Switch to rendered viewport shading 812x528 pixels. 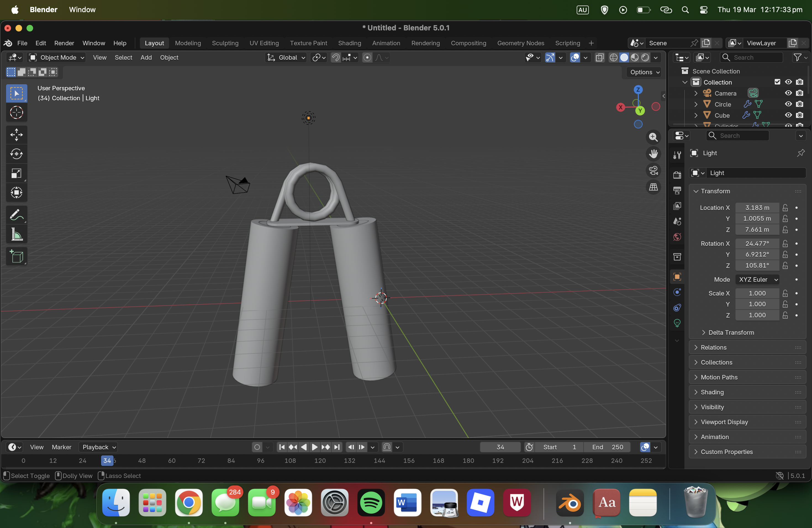click(x=645, y=58)
